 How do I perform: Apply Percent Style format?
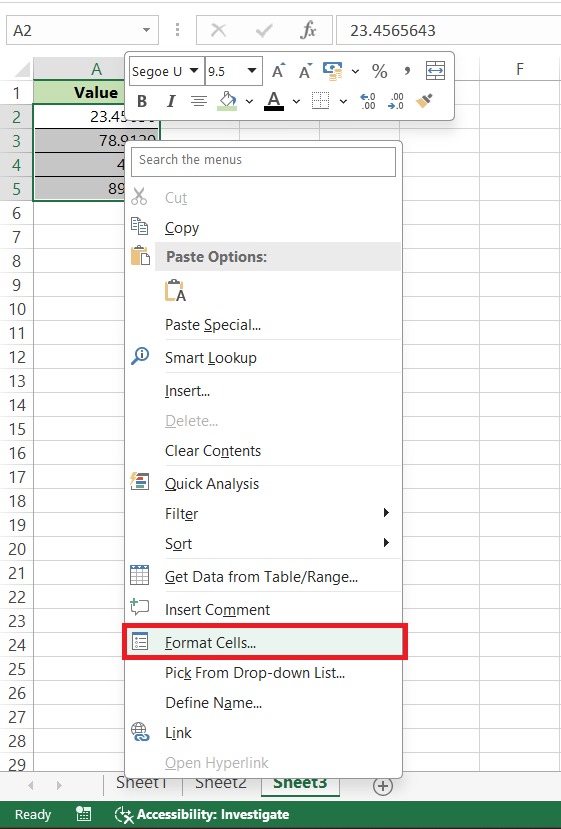click(x=380, y=71)
